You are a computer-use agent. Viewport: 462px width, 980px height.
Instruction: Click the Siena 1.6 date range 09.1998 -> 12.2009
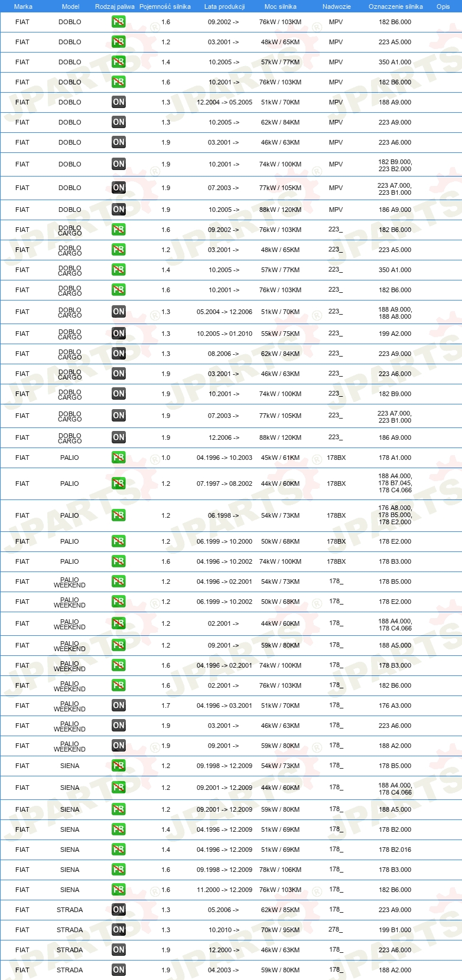(x=225, y=870)
